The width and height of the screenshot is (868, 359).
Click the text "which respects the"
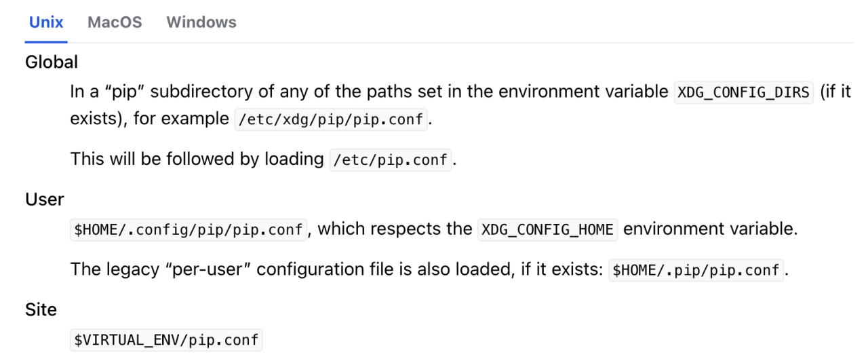[x=395, y=229]
